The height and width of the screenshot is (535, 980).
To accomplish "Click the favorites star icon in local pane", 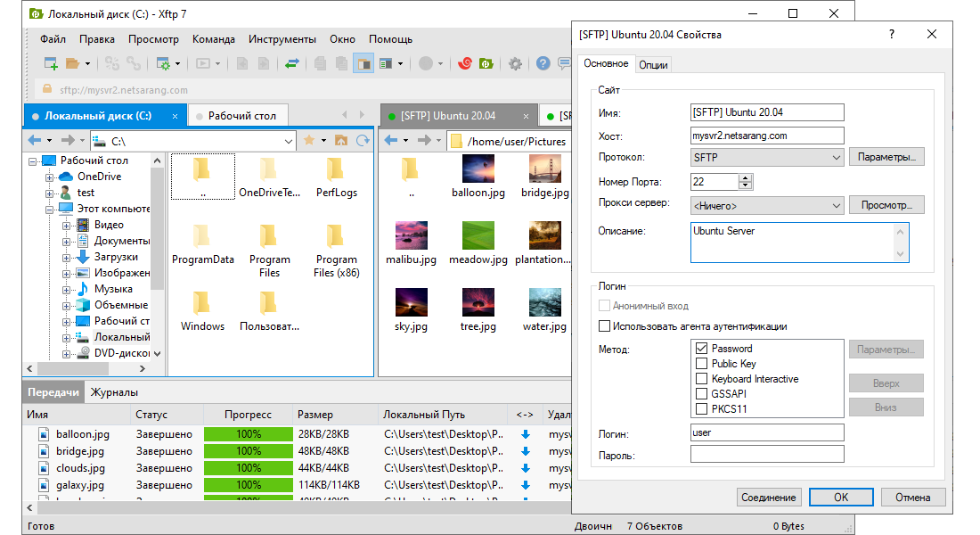I will 309,141.
